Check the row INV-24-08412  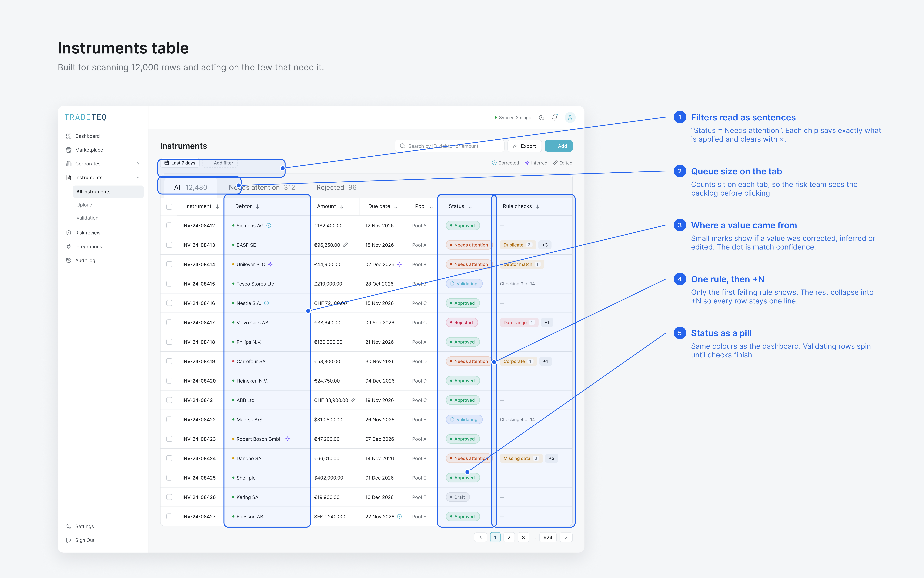pos(169,226)
